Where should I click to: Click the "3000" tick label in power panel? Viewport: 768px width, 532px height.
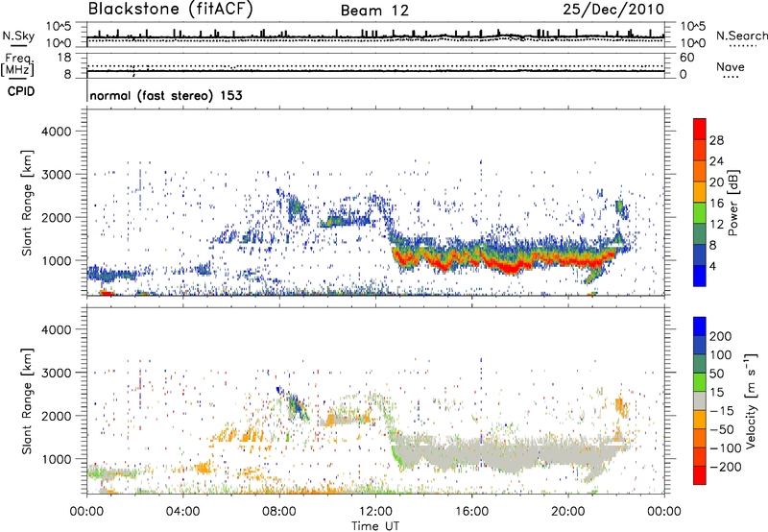click(x=57, y=175)
